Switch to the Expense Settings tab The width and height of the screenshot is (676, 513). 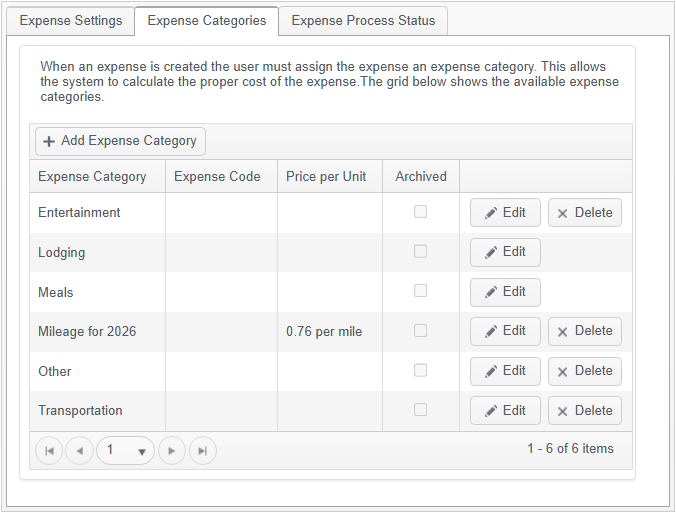click(x=71, y=21)
